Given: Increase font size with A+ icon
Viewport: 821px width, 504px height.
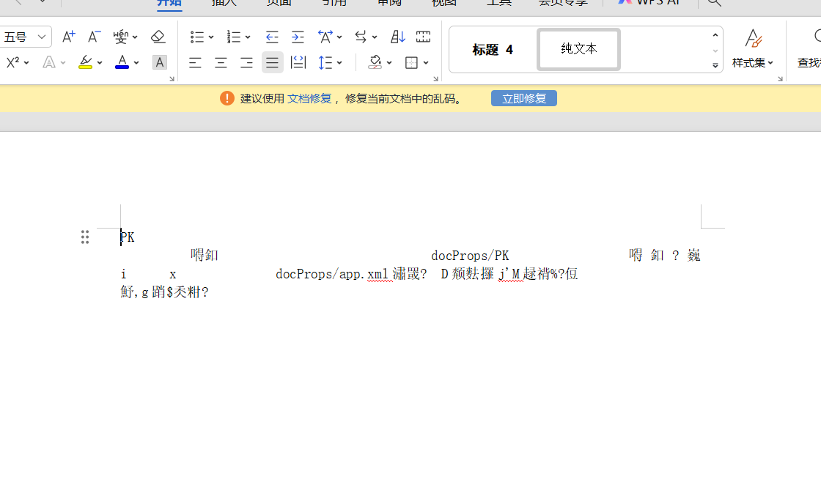Looking at the screenshot, I should [68, 37].
